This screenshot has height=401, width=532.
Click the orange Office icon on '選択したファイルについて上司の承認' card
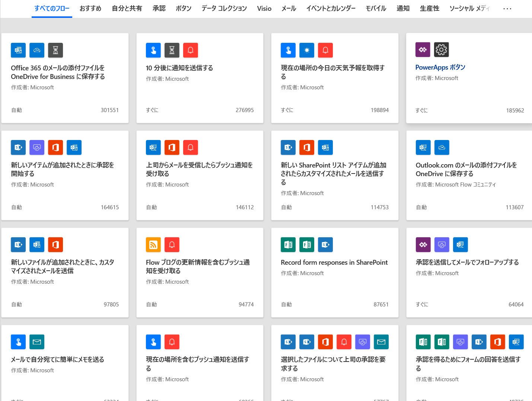[x=325, y=342]
